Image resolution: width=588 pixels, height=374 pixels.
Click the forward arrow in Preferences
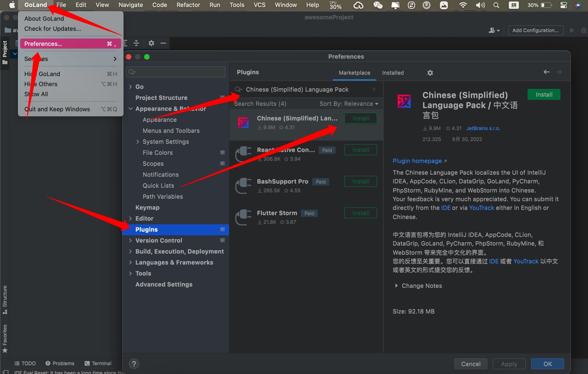click(559, 72)
